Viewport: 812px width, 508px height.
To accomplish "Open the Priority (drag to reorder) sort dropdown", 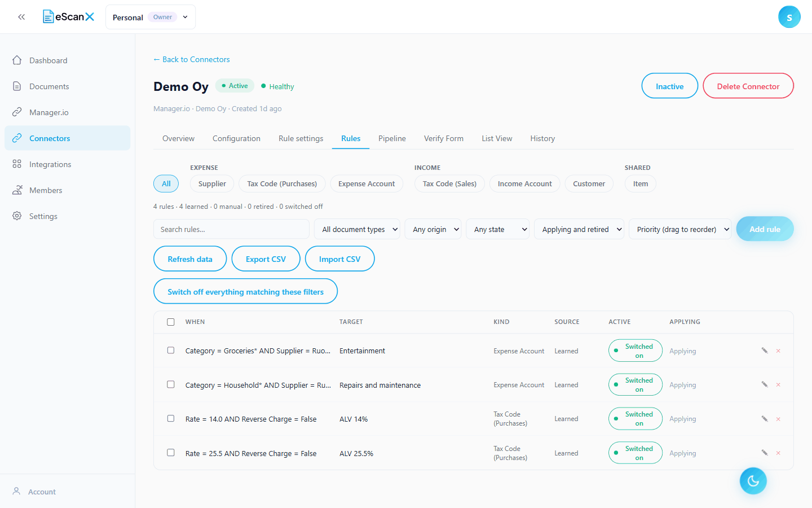I will (x=680, y=229).
